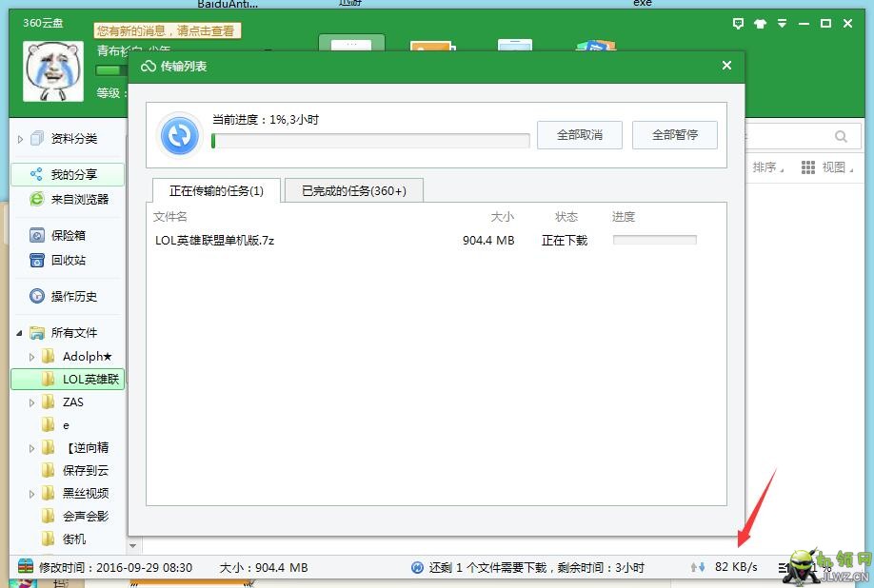Viewport: 874px width, 588px height.
Task: Click the 360云盘 title text
Action: 43,24
